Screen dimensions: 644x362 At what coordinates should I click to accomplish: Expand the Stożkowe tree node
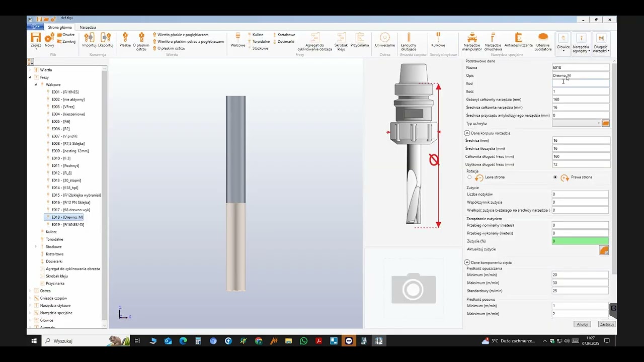(36, 247)
